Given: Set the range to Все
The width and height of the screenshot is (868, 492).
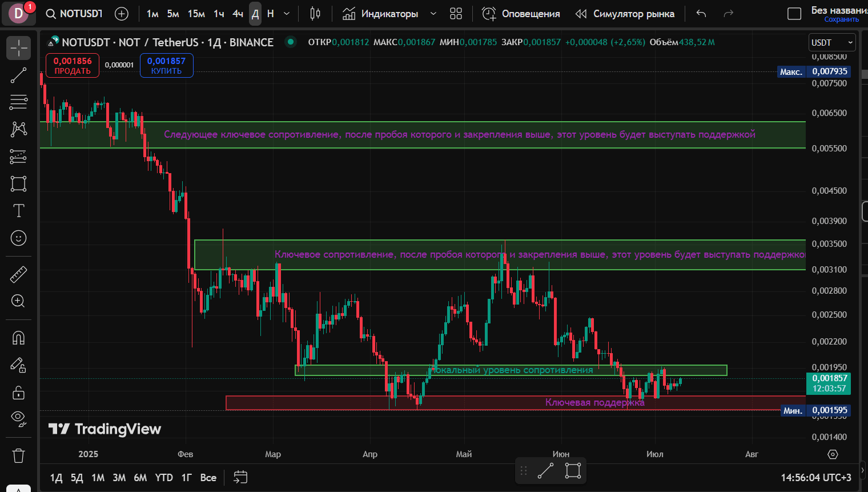Looking at the screenshot, I should (x=208, y=477).
